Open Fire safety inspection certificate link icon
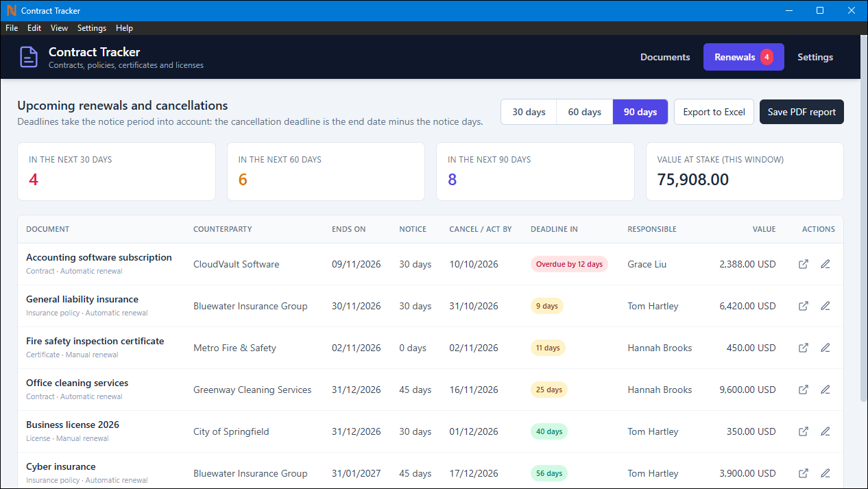 pyautogui.click(x=804, y=348)
